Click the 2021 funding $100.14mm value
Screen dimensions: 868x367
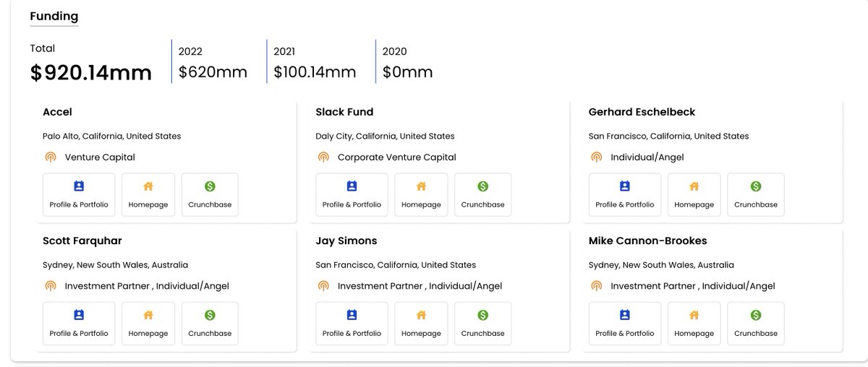point(315,72)
